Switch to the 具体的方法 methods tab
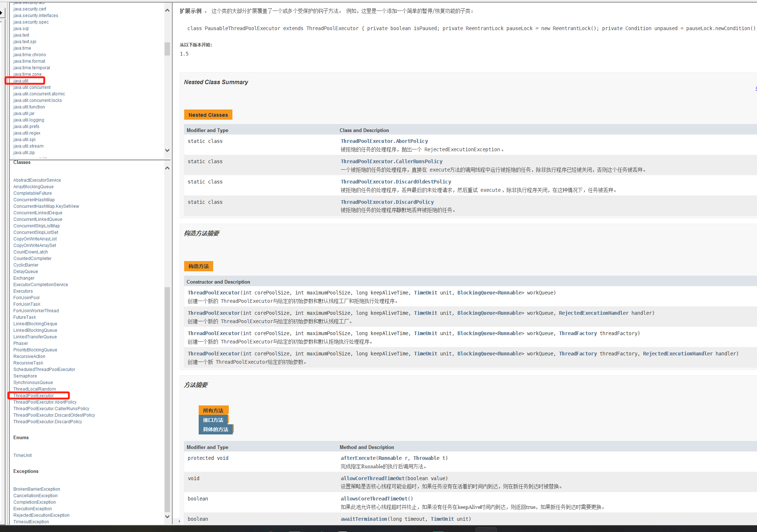This screenshot has height=532, width=757. pyautogui.click(x=215, y=429)
